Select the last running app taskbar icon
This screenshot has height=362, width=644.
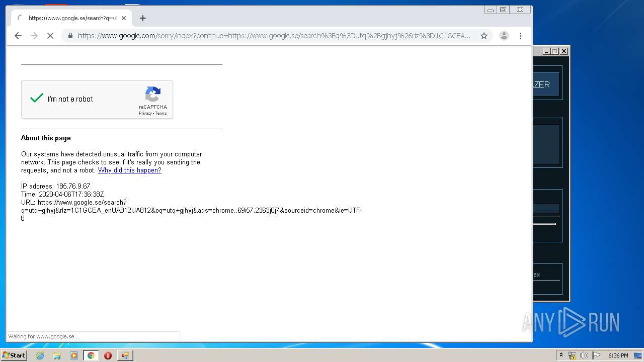click(125, 355)
